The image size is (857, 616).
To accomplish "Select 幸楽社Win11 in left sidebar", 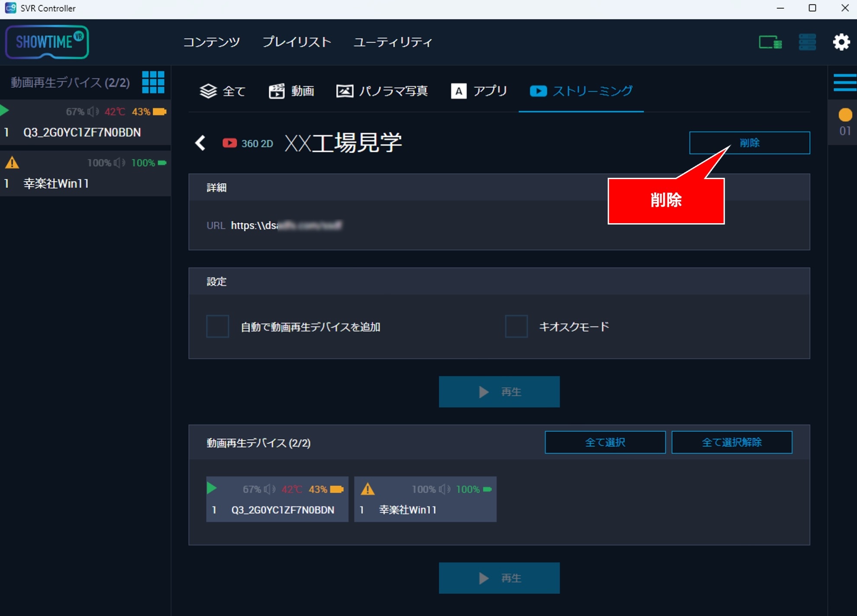I will coord(85,173).
